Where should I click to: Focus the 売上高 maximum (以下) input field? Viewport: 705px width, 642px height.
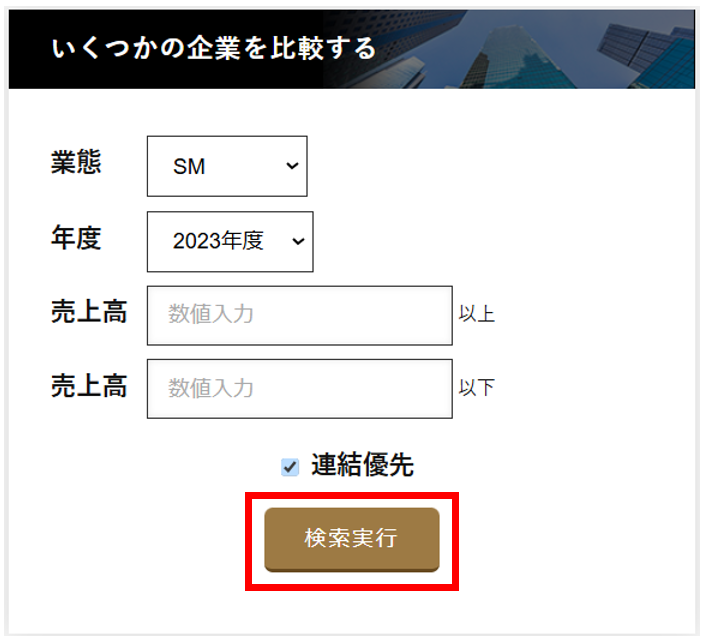pyautogui.click(x=299, y=388)
